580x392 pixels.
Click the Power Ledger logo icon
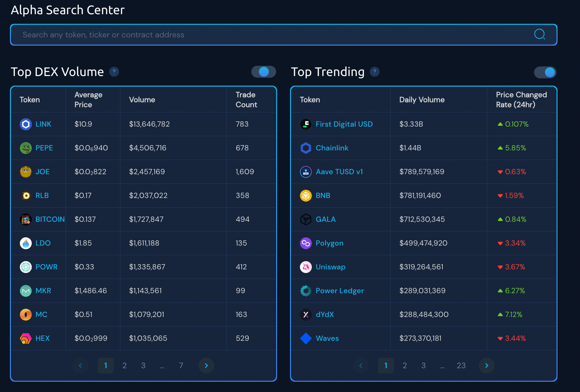pos(306,291)
